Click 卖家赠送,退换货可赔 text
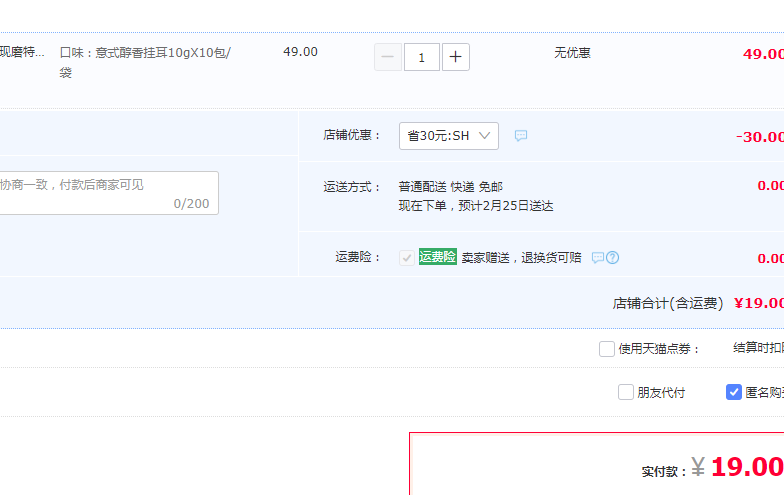This screenshot has width=784, height=495. coord(522,258)
